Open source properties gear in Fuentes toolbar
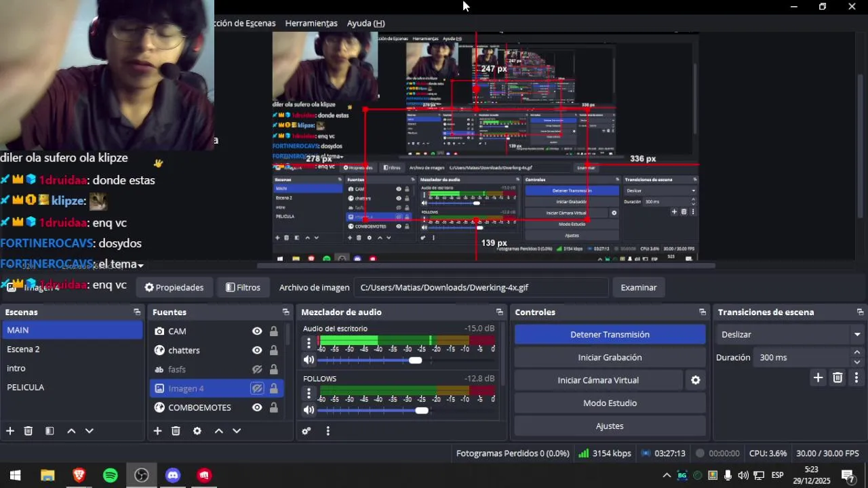Viewport: 868px width, 488px height. pos(197,431)
